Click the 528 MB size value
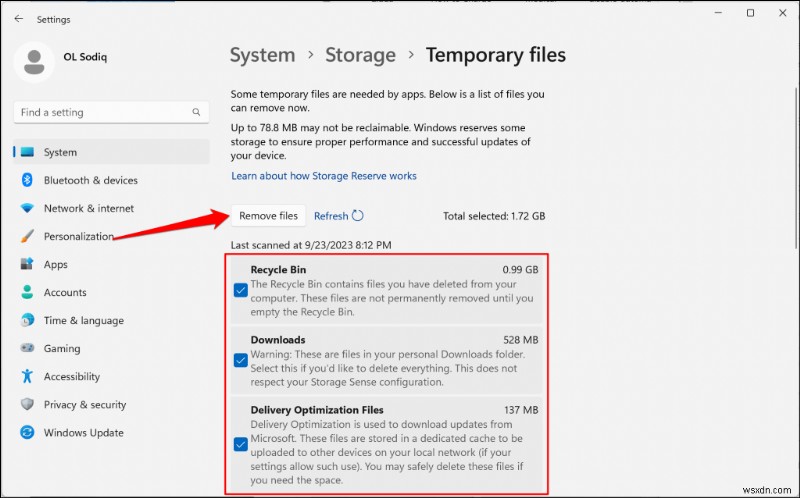The image size is (800, 498). (520, 340)
